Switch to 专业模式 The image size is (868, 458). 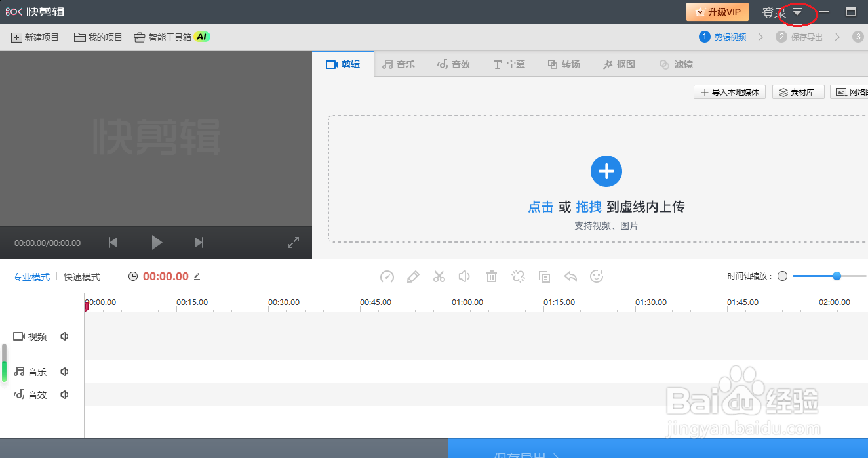coord(31,277)
